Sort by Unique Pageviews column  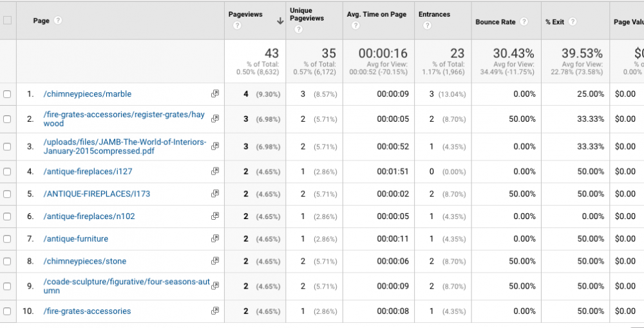306,14
